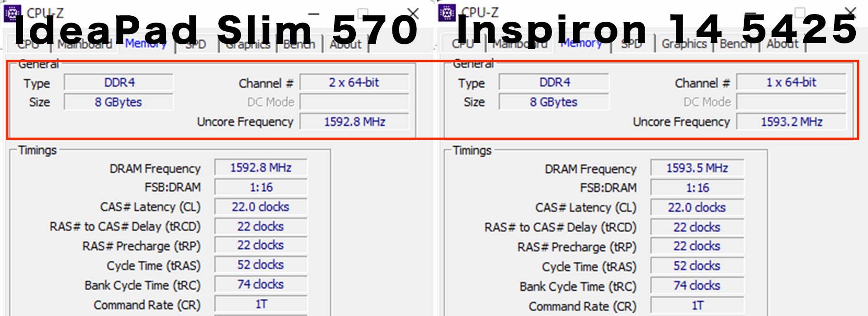
Task: Click the tRP 22 clocks value in the left window
Action: coord(261,245)
